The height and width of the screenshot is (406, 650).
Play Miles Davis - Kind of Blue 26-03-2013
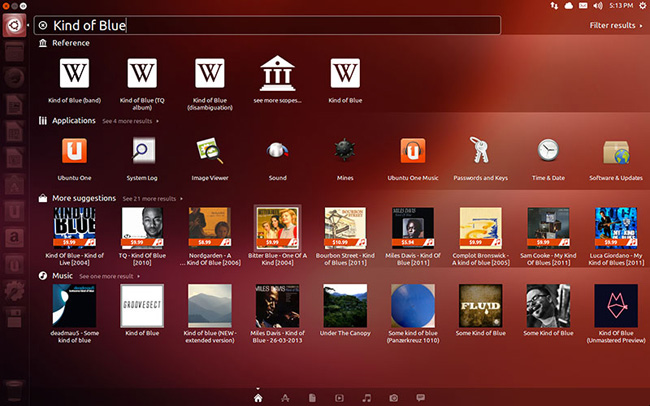coord(277,306)
